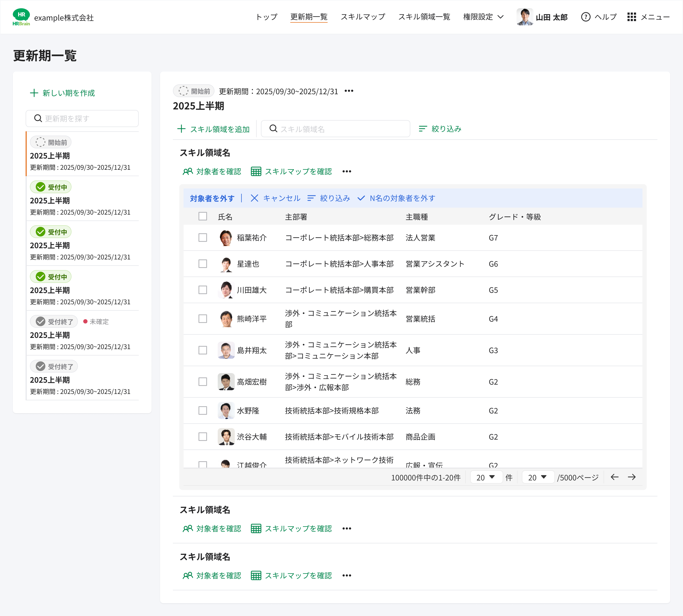This screenshot has width=683, height=616.
Task: Open the rows-per-page 20 件 dropdown
Action: tap(486, 477)
